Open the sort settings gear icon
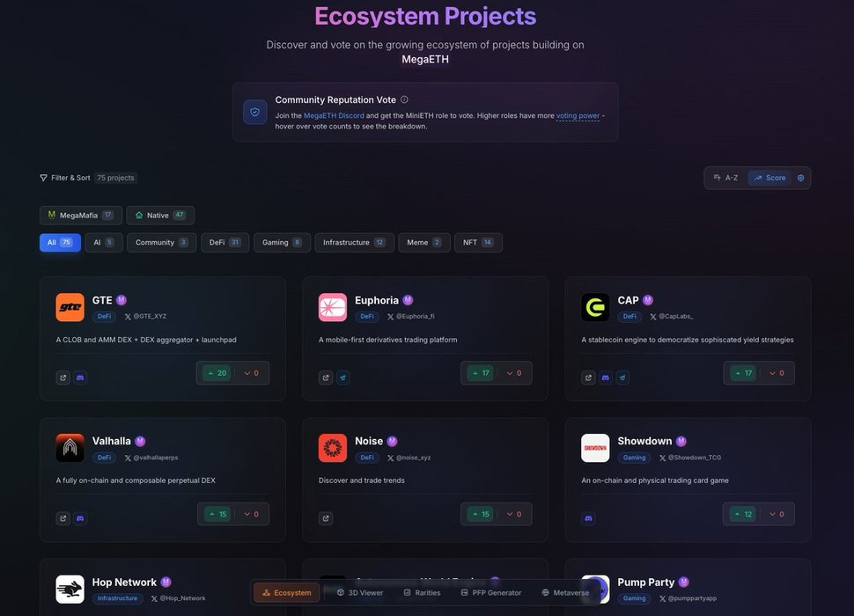Image resolution: width=854 pixels, height=616 pixels. click(x=800, y=178)
